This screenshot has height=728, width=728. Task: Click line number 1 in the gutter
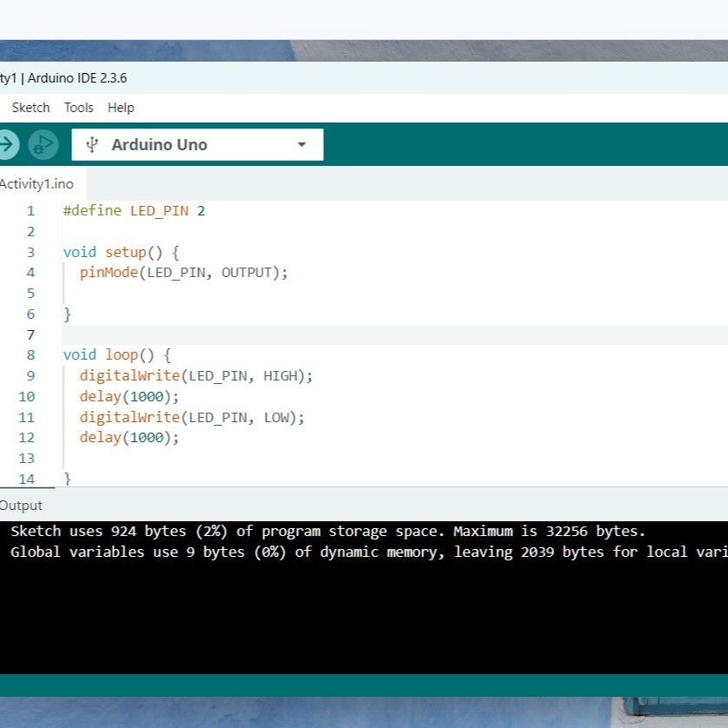tap(30, 210)
